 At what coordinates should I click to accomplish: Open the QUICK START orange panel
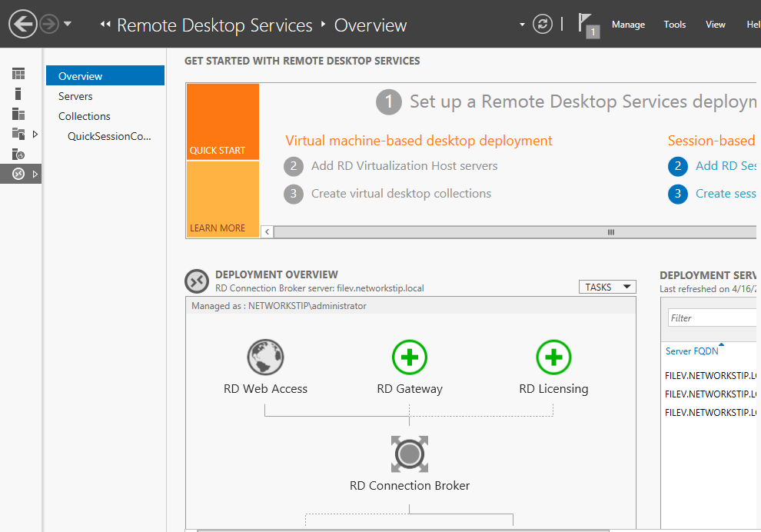pos(222,121)
